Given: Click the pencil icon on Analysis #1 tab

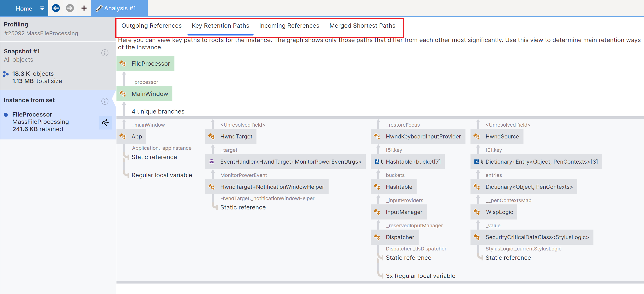Looking at the screenshot, I should click(x=99, y=8).
